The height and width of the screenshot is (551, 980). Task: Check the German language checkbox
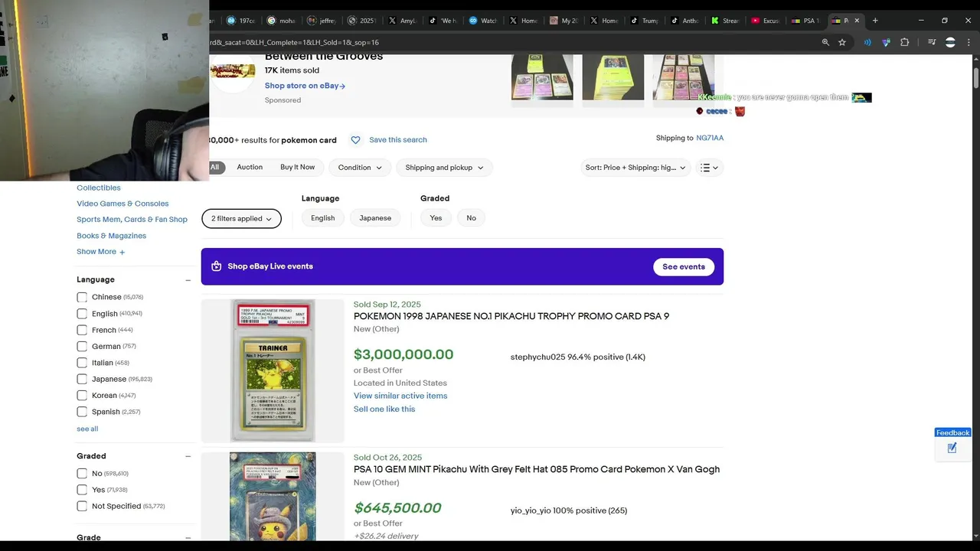[82, 347]
